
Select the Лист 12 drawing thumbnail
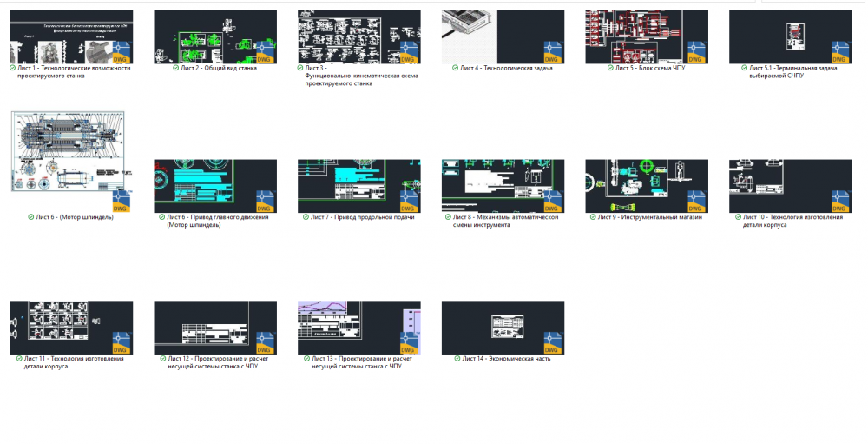tap(215, 328)
